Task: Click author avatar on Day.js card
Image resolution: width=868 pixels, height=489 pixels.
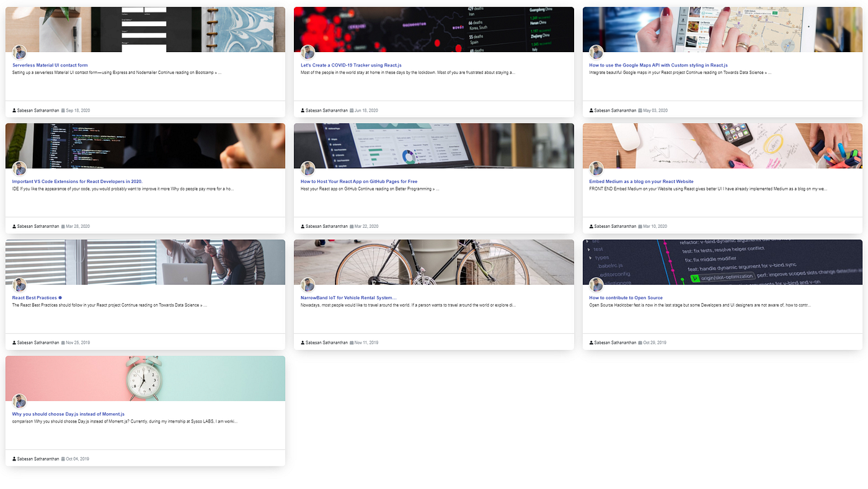Action: point(19,401)
